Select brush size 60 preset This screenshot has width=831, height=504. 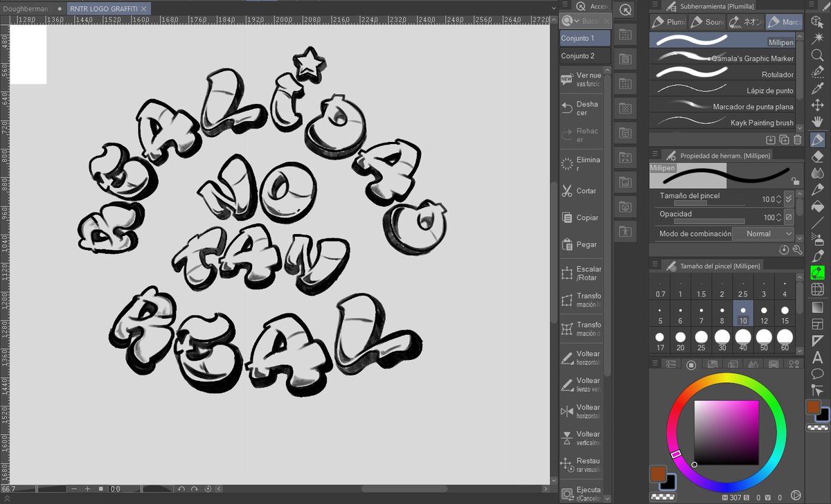785,340
